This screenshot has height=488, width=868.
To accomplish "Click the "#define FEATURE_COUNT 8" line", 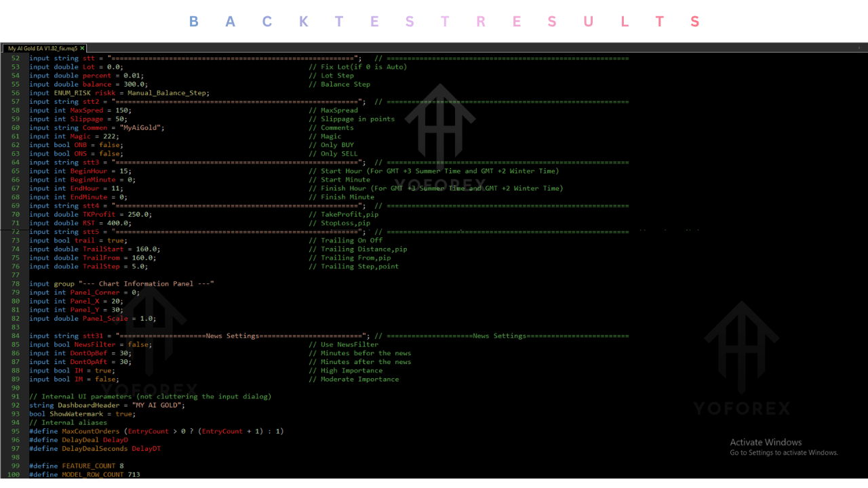I will pyautogui.click(x=76, y=466).
